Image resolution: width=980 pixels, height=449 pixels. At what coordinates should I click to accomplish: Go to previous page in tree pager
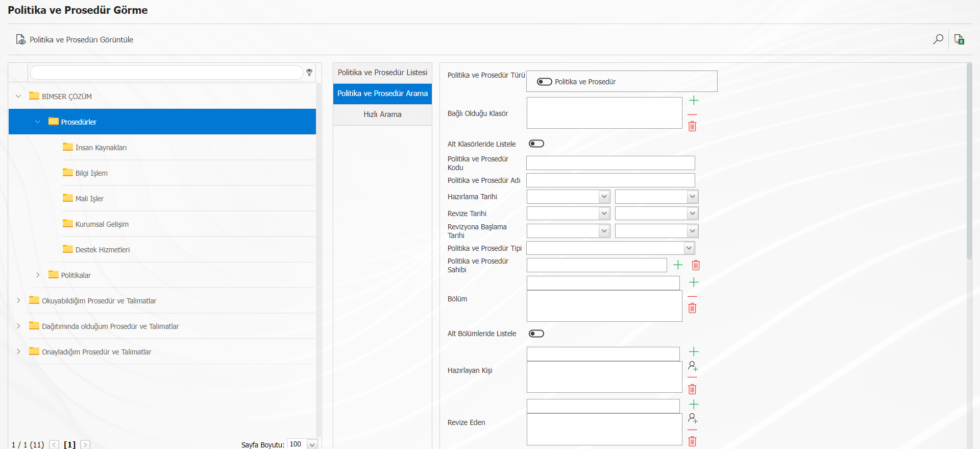55,444
